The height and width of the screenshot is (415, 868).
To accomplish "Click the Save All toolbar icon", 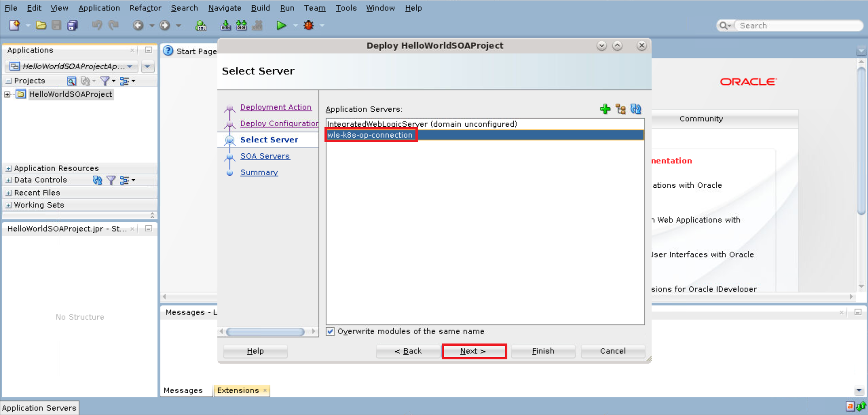I will pyautogui.click(x=72, y=25).
